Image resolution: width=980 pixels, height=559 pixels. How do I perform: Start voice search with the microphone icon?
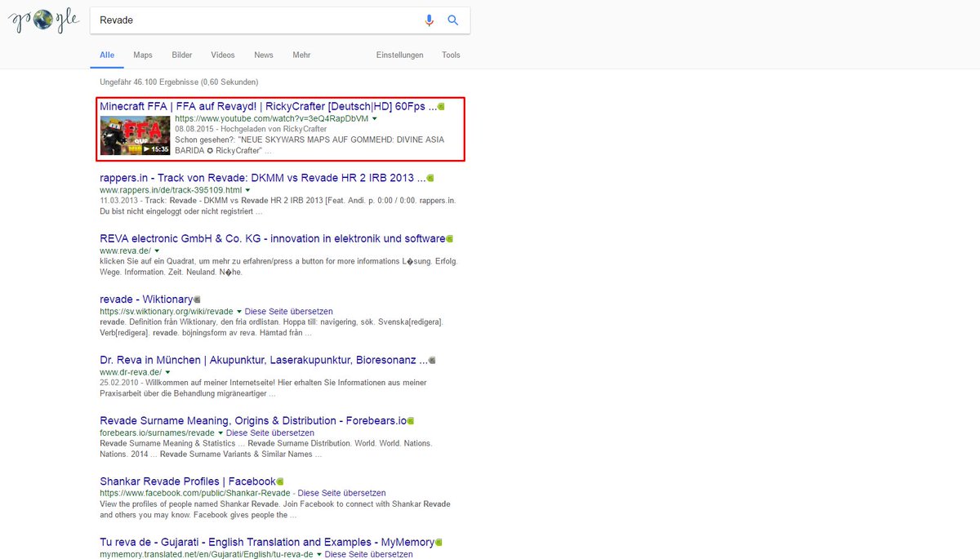[x=430, y=20]
